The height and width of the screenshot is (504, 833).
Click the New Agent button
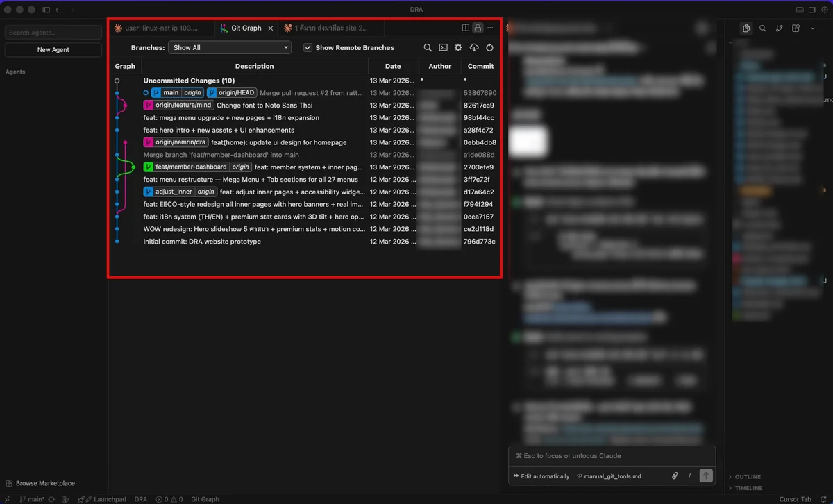pos(53,49)
